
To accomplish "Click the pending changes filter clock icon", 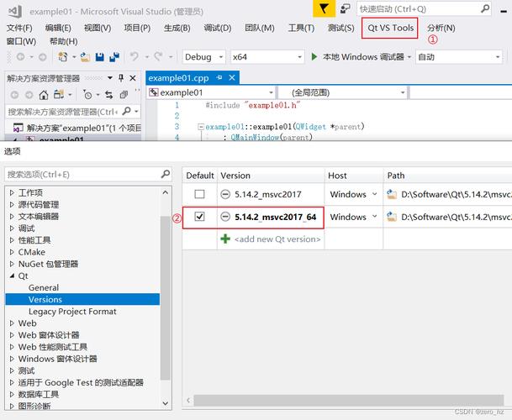I will pyautogui.click(x=87, y=95).
